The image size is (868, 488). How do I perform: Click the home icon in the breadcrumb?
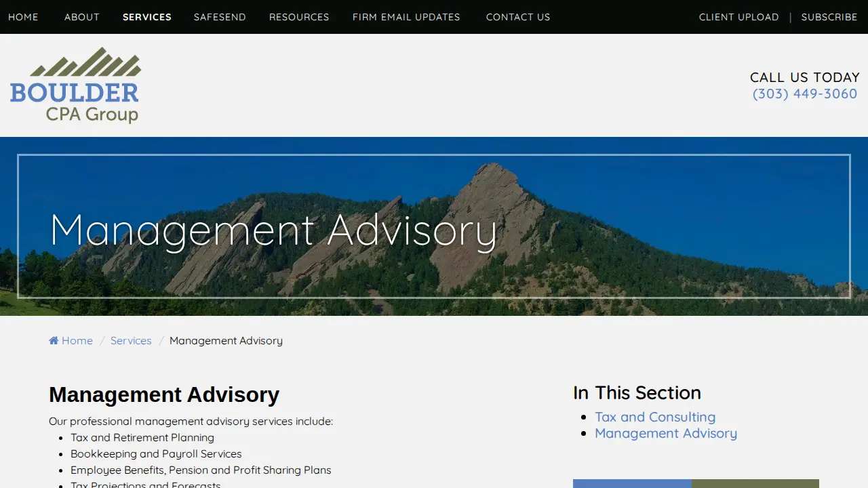pyautogui.click(x=54, y=341)
